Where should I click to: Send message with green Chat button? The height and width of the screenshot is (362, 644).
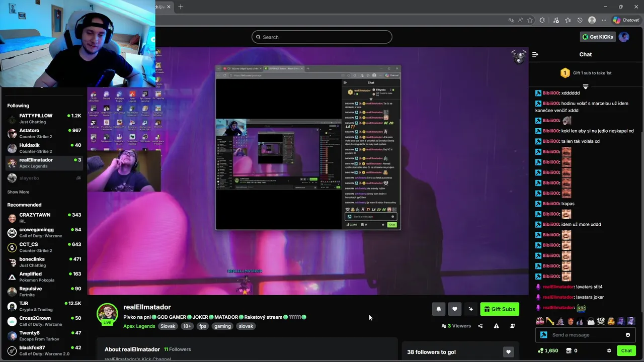point(626,350)
